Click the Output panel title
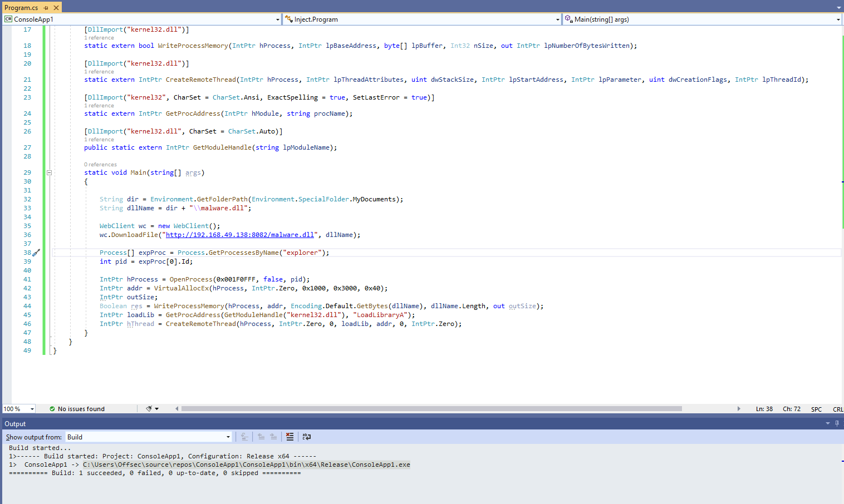The image size is (844, 504). (x=15, y=424)
